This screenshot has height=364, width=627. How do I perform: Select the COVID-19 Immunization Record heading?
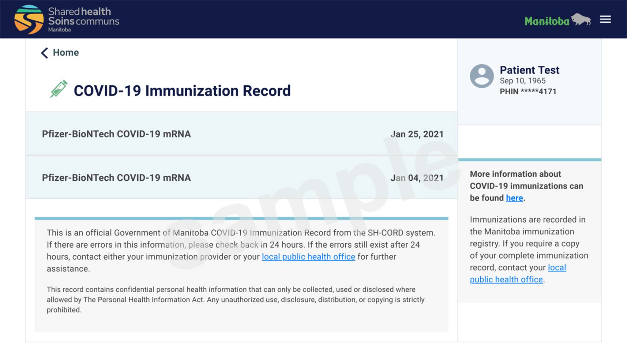pyautogui.click(x=182, y=91)
